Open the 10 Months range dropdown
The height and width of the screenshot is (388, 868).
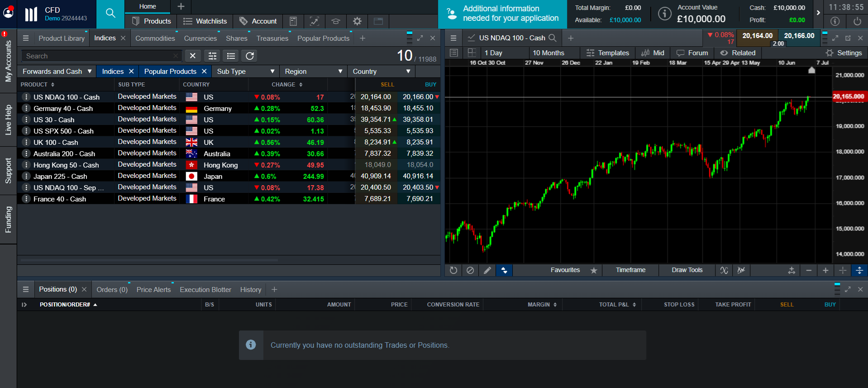(553, 53)
